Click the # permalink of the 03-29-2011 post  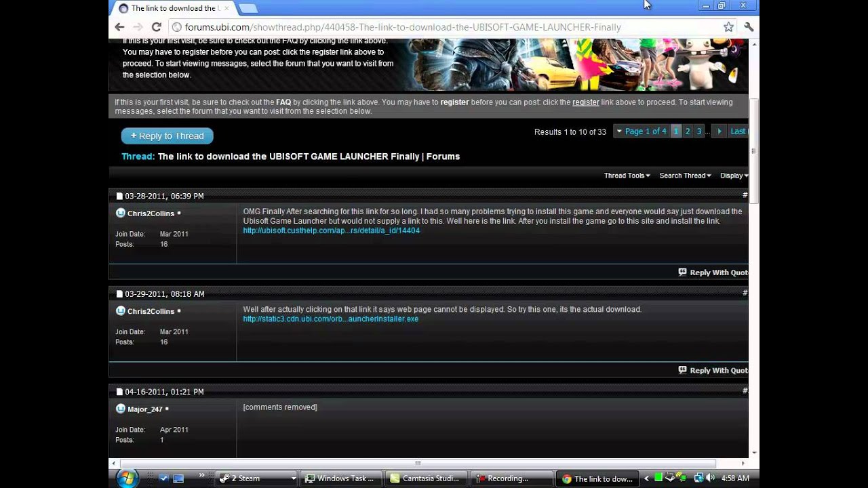coord(745,293)
